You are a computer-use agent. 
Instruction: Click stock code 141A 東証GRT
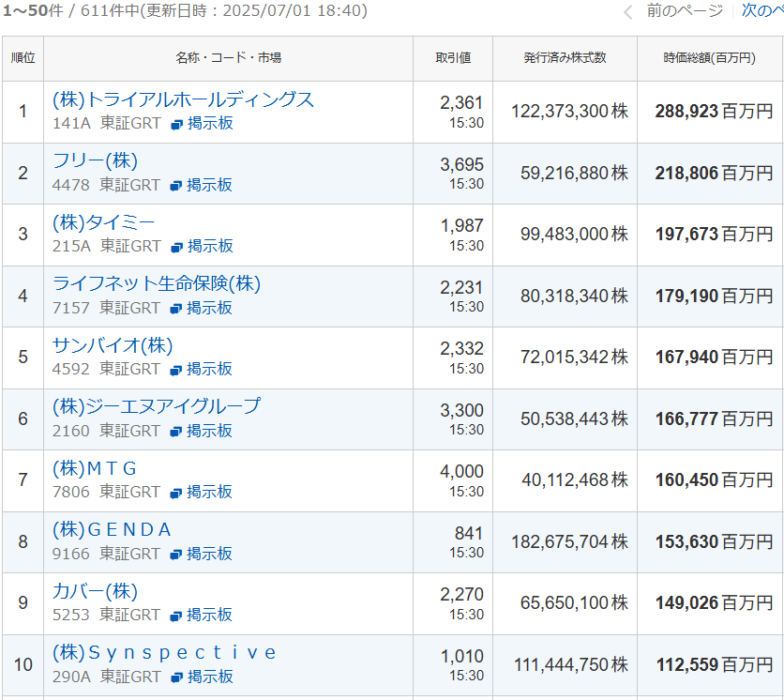107,123
